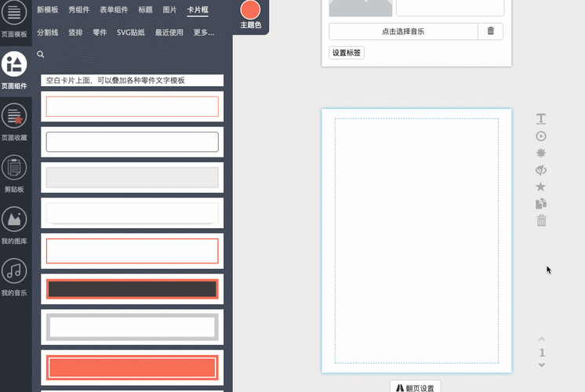Click the copy page icon
This screenshot has width=585, height=392.
tap(541, 204)
